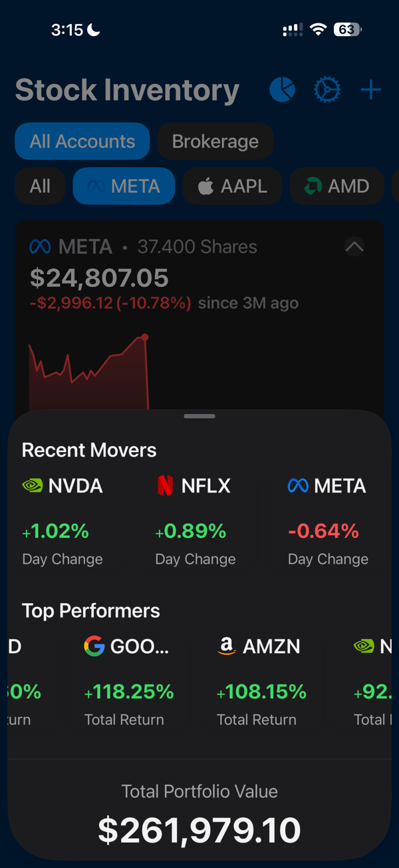Open the pie chart portfolio breakdown view
The width and height of the screenshot is (399, 868).
tap(281, 89)
